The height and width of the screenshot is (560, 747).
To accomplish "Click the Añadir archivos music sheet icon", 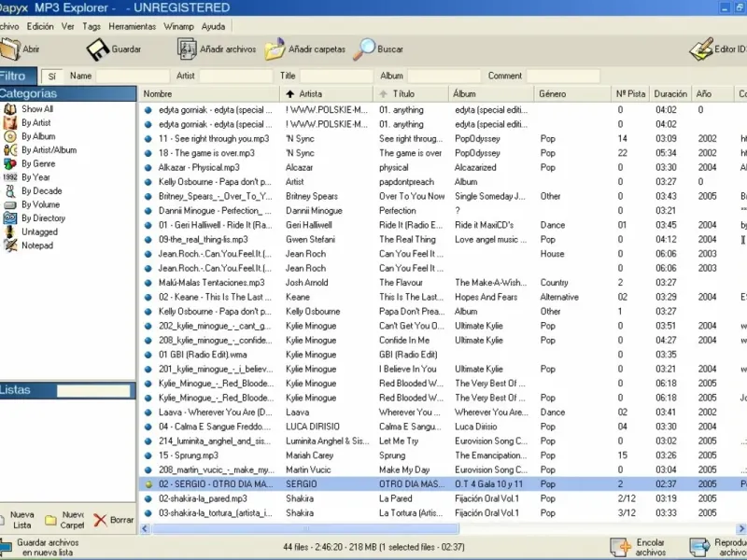I will pos(187,49).
